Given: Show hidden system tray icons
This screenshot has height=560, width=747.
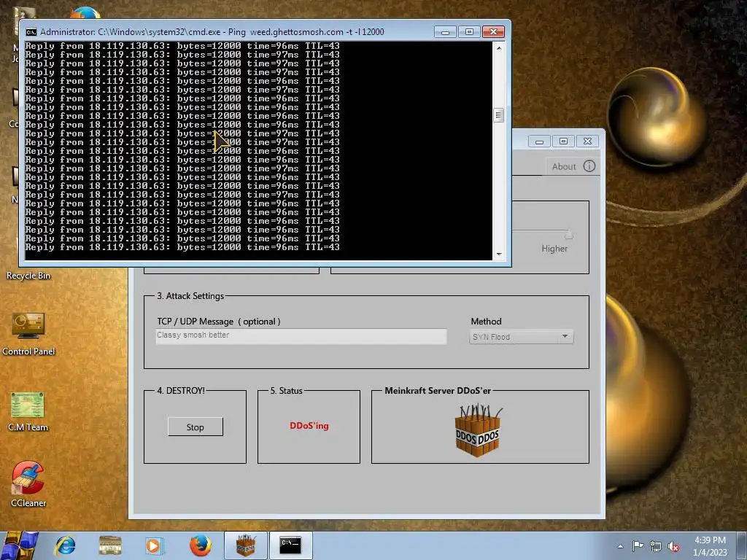Looking at the screenshot, I should pyautogui.click(x=620, y=546).
